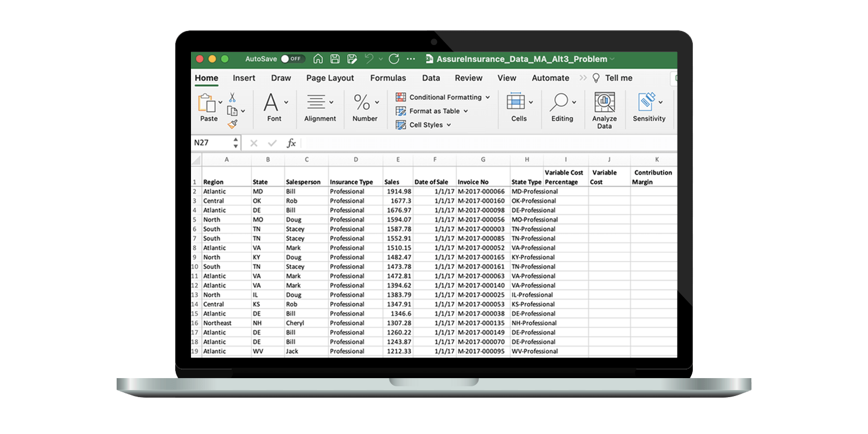Click the Cut scissors icon
Screen dimensions: 868x434
pyautogui.click(x=232, y=98)
